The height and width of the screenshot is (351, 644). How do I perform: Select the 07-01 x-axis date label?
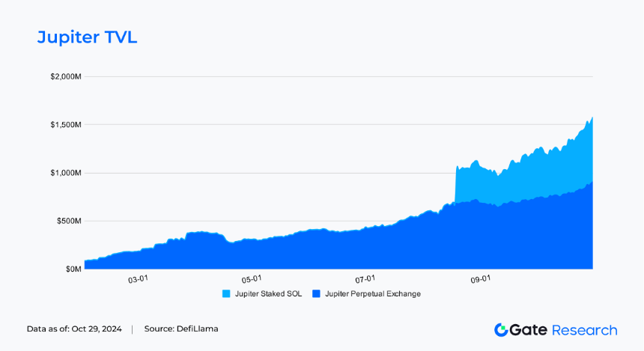(x=365, y=280)
